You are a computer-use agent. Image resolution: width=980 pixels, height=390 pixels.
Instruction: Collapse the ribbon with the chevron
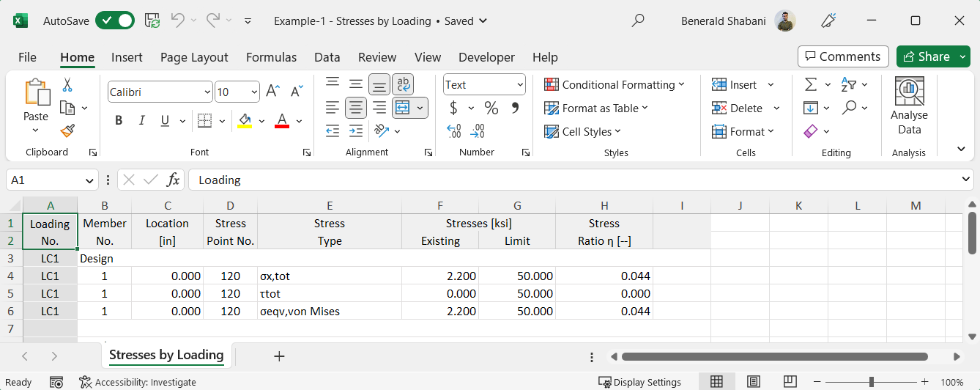click(961, 149)
